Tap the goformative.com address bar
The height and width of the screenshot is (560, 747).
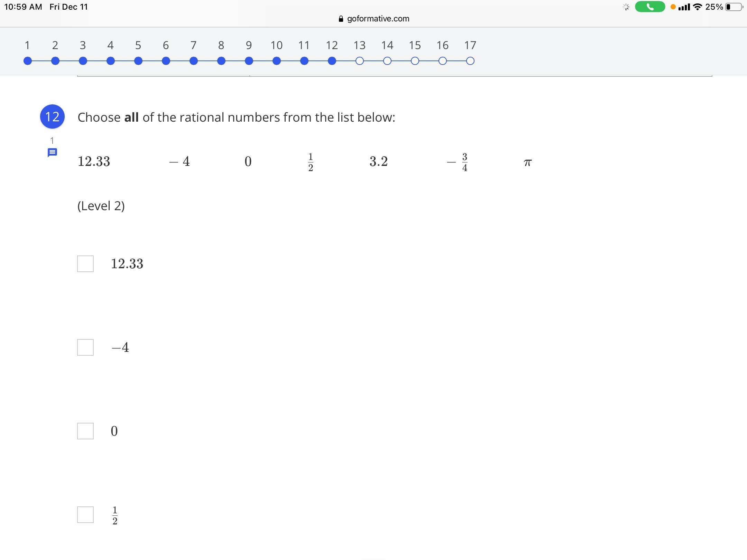point(378,19)
